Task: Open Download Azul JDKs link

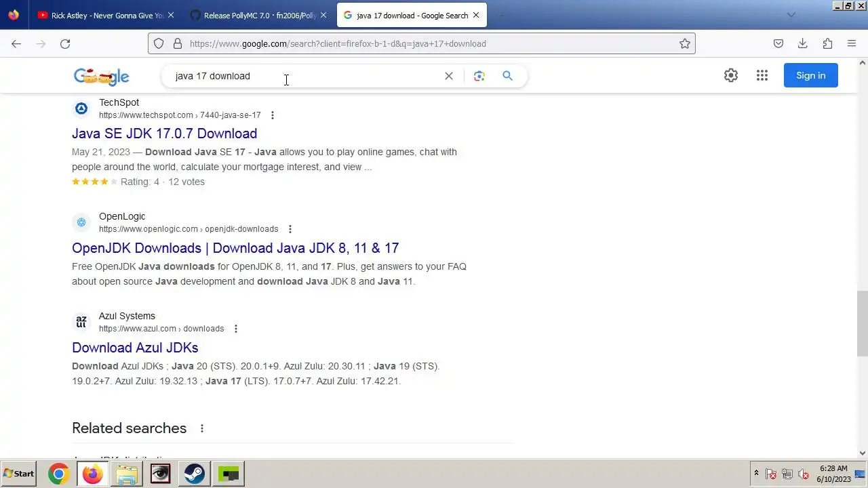Action: coord(135,348)
